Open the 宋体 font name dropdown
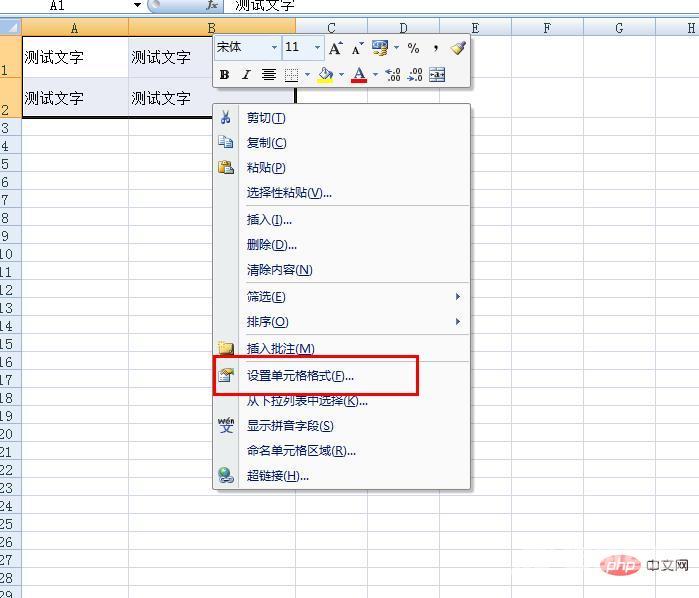The image size is (699, 598). click(274, 48)
